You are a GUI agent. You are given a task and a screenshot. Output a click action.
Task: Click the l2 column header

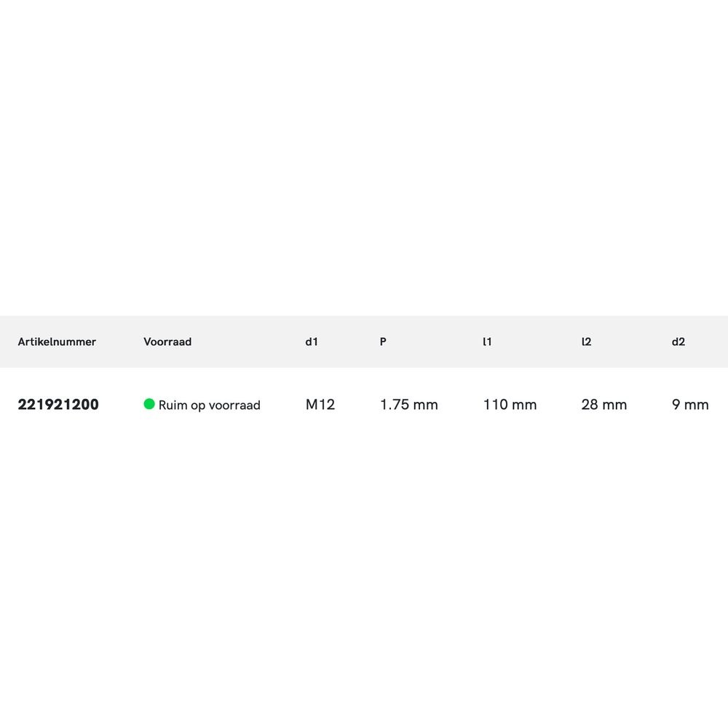click(x=586, y=341)
